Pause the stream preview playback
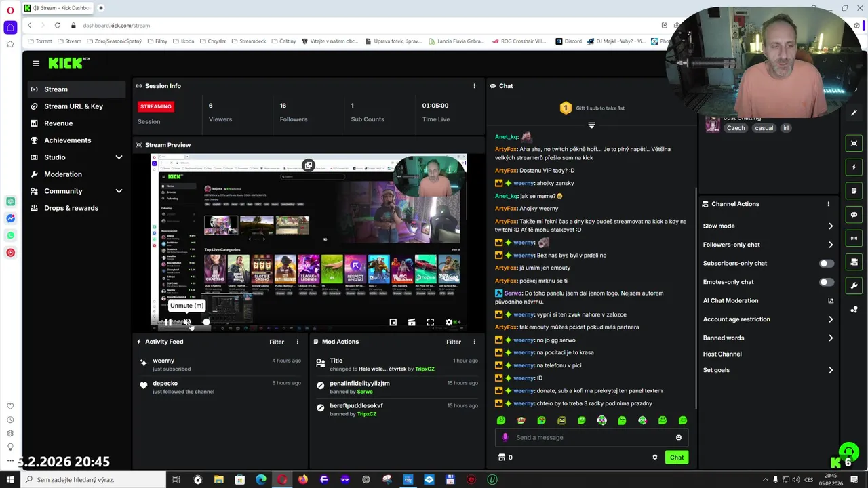This screenshot has height=488, width=868. coord(168,323)
